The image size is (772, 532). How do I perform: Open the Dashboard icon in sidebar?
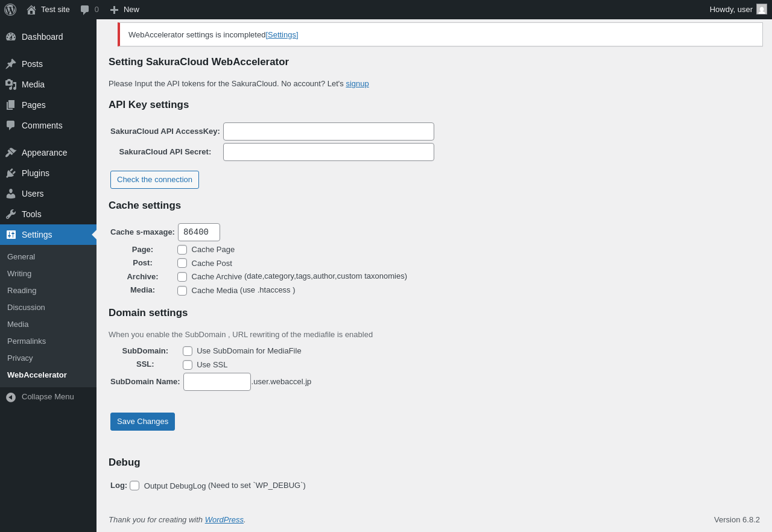(x=11, y=37)
